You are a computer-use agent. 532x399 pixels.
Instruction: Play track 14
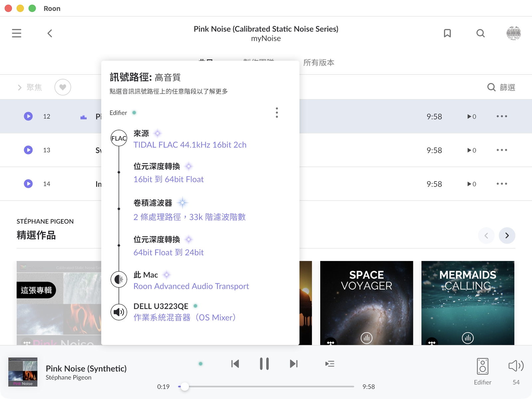coord(28,184)
